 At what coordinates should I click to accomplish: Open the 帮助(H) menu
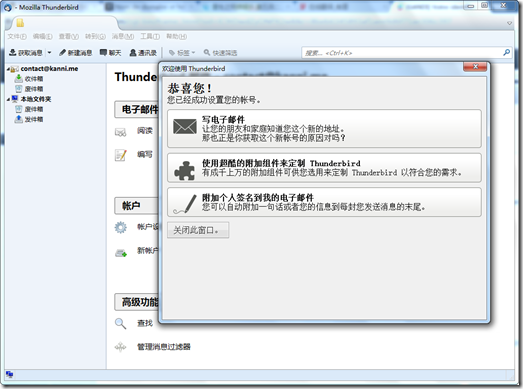[x=176, y=36]
